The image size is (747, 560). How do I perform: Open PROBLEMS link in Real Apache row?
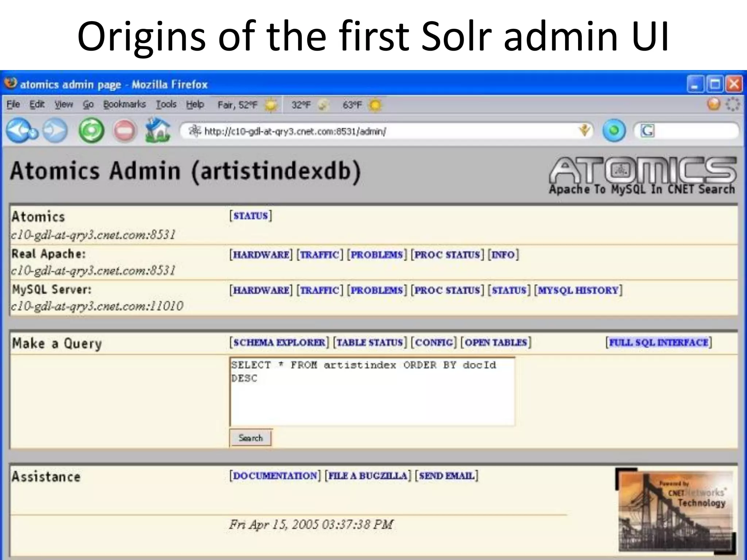(377, 254)
